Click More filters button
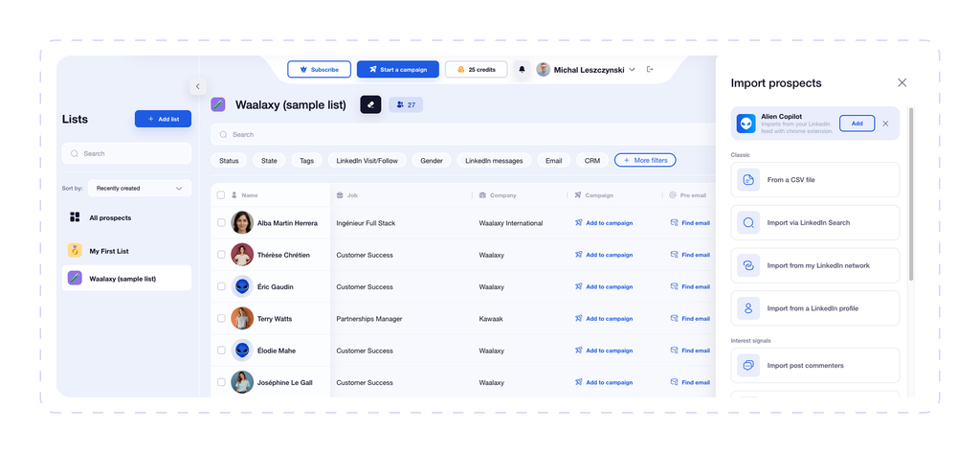980x453 pixels. pos(645,161)
